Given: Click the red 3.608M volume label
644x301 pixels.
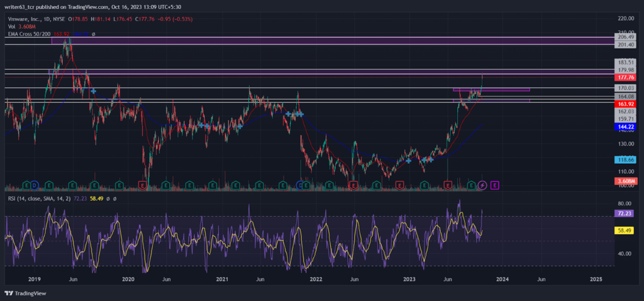Looking at the screenshot, I should tap(625, 181).
